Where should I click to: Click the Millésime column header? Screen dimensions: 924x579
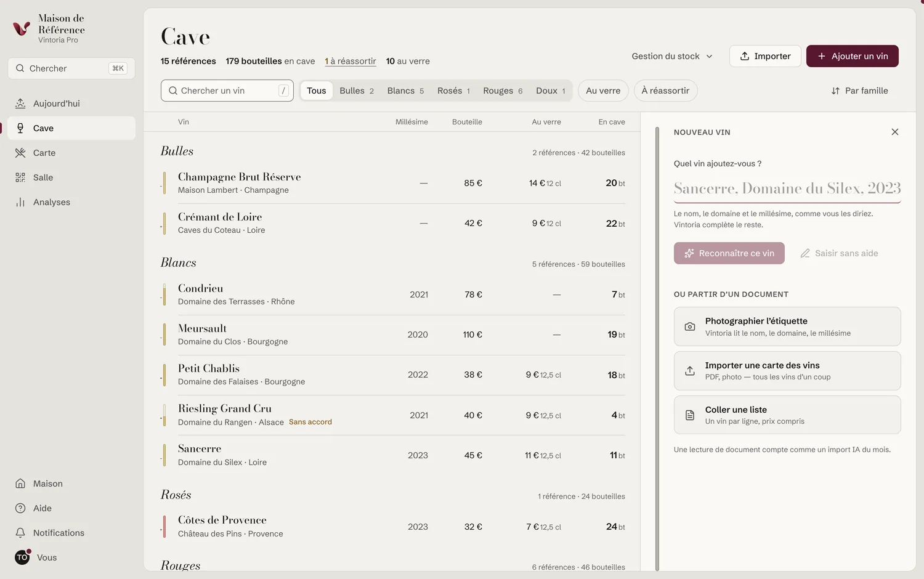(x=411, y=122)
